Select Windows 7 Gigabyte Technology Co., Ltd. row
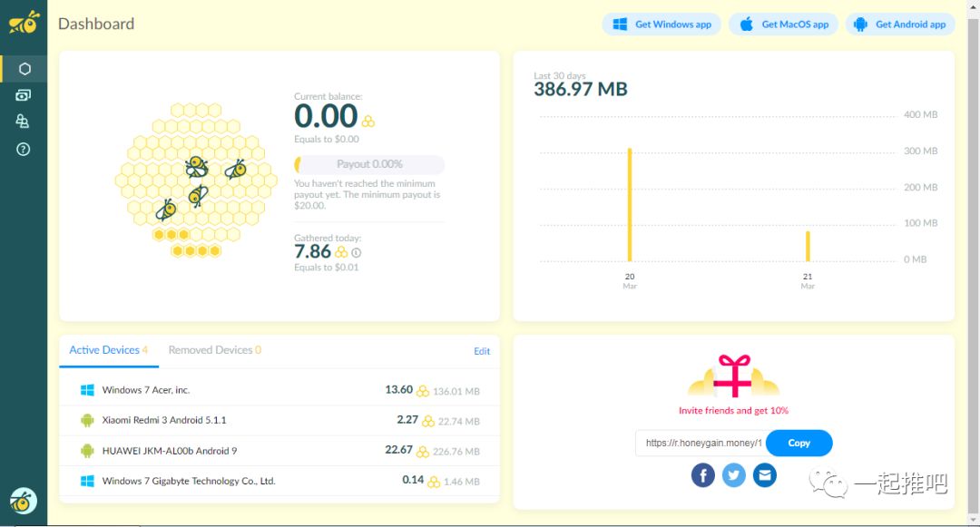980x527 pixels. point(279,481)
